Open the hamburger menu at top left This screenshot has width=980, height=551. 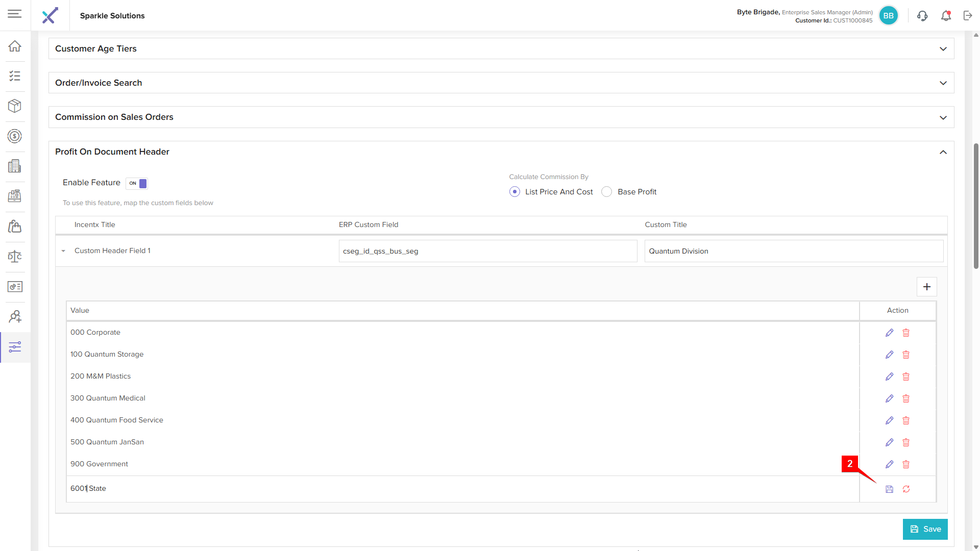pyautogui.click(x=15, y=14)
